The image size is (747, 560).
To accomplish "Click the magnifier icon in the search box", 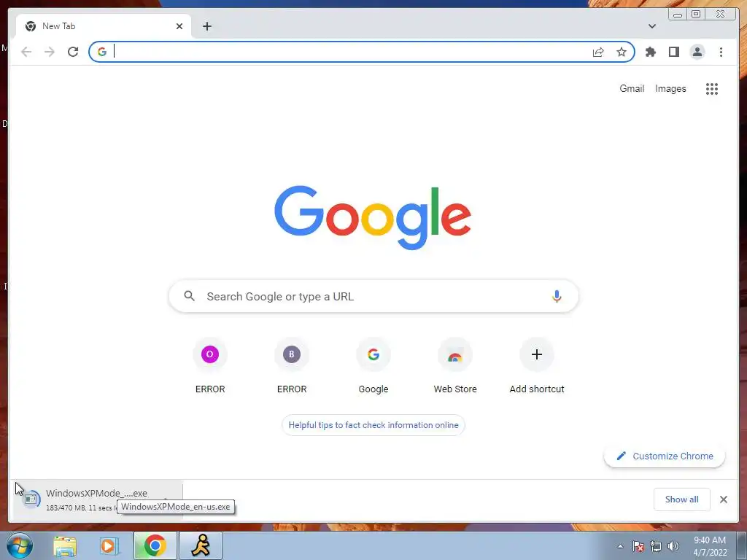I will point(189,296).
